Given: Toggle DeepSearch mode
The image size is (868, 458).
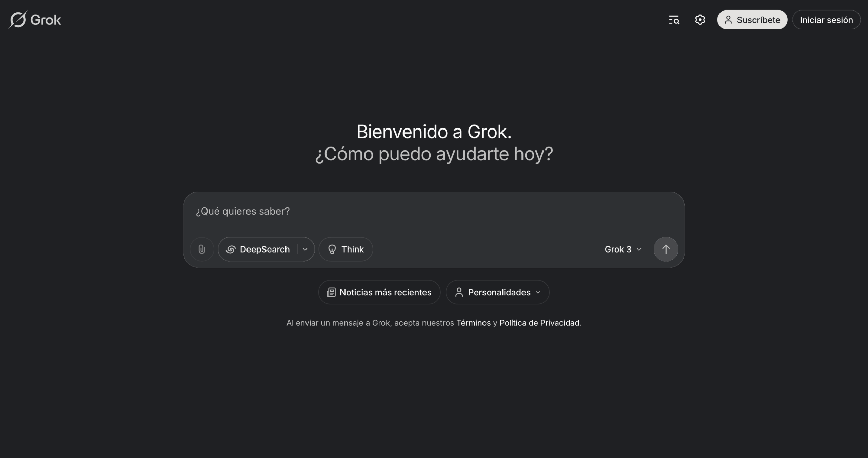Looking at the screenshot, I should 258,249.
